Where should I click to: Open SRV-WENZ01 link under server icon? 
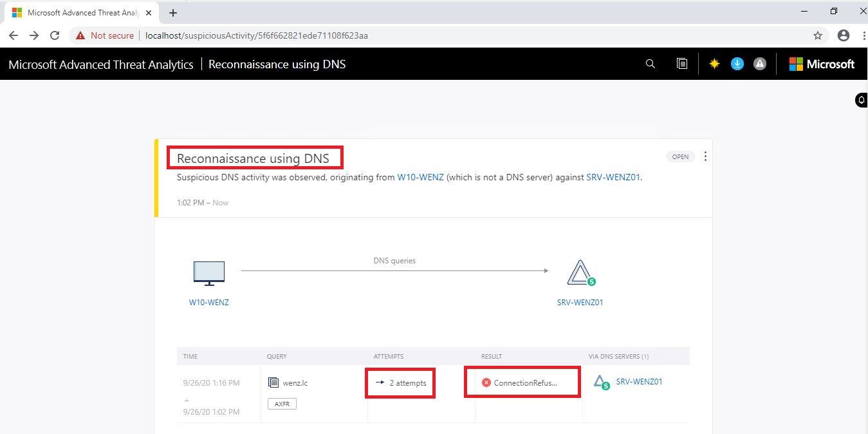[x=580, y=302]
